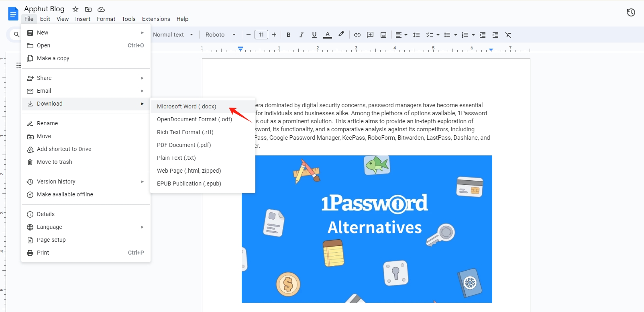Download as OpenDocument Format (.odt)
The height and width of the screenshot is (312, 644).
click(x=203, y=119)
